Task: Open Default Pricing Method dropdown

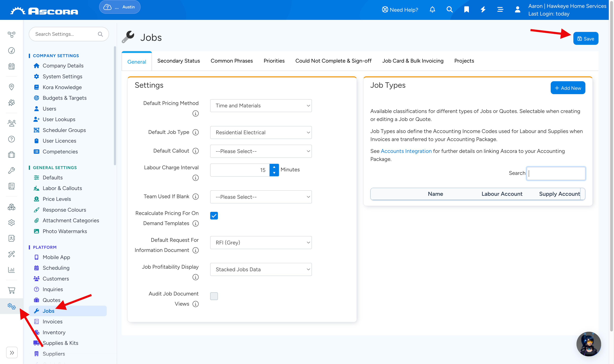Action: pyautogui.click(x=261, y=105)
